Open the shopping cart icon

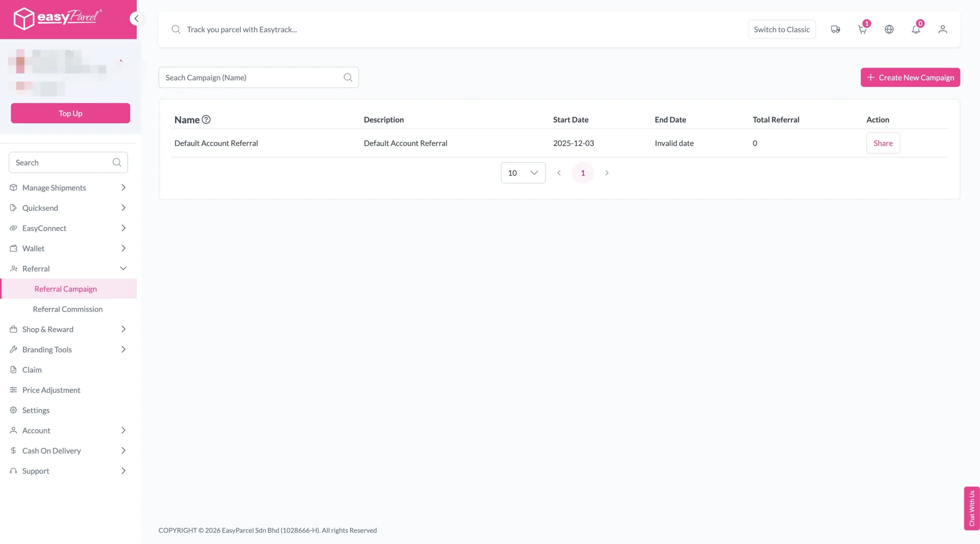pos(862,29)
